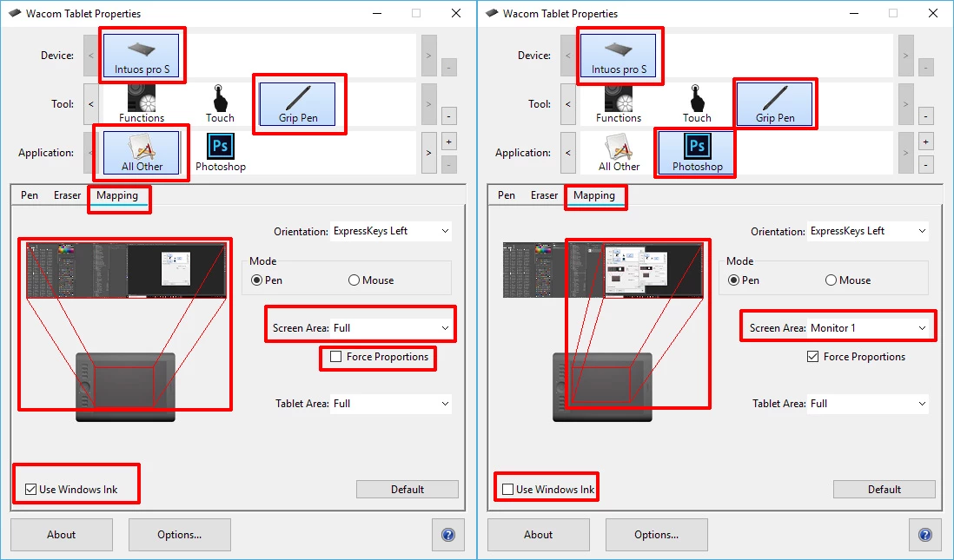Viewport: 954px width, 560px height.
Task: Open Orientation dropdown in right window
Action: pos(868,231)
